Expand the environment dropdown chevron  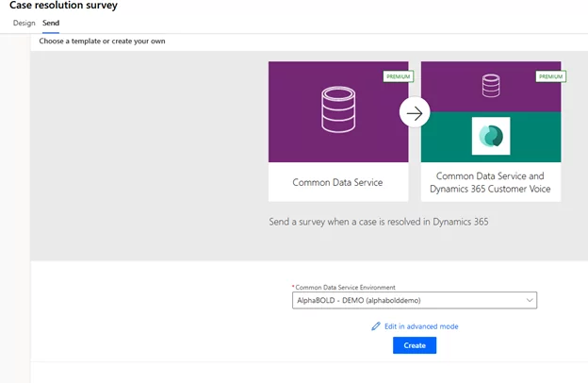[x=530, y=300]
